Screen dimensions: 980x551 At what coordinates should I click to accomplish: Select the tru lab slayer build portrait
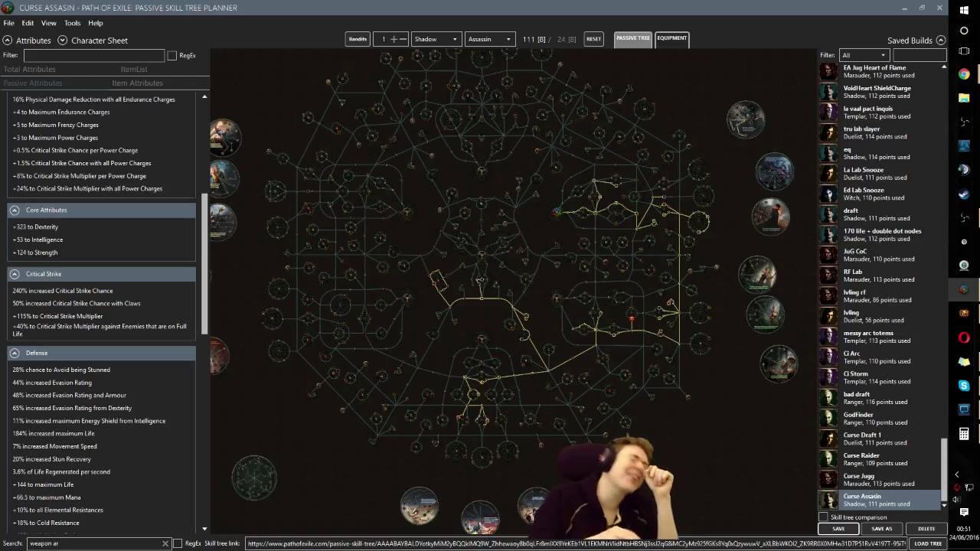(828, 132)
